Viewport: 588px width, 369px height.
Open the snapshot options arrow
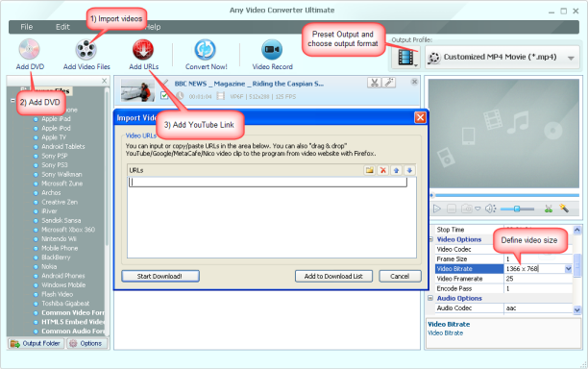tap(478, 209)
